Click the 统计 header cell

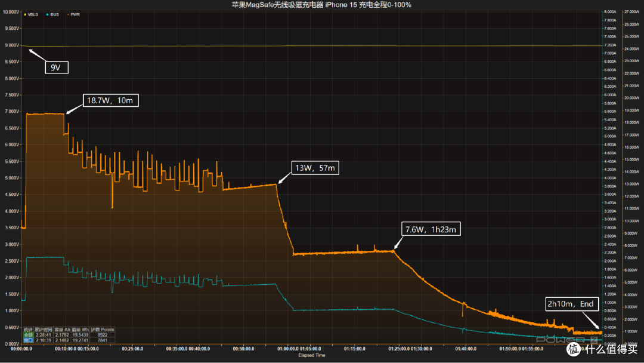coord(29,330)
